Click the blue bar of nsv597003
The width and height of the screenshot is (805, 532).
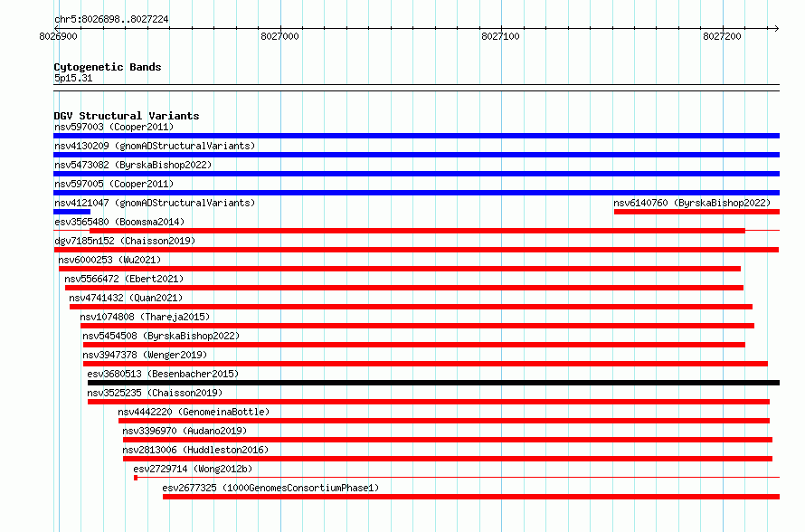416,136
